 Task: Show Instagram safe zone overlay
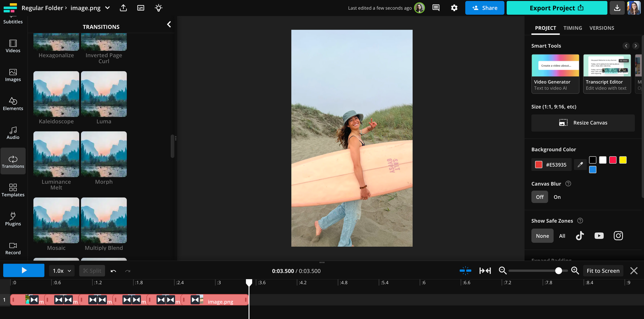click(618, 236)
